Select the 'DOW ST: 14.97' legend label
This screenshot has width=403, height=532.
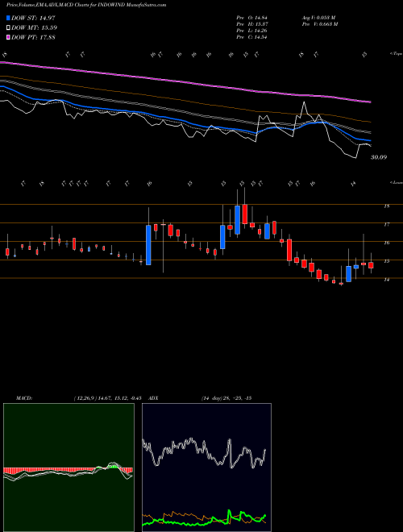[33, 18]
